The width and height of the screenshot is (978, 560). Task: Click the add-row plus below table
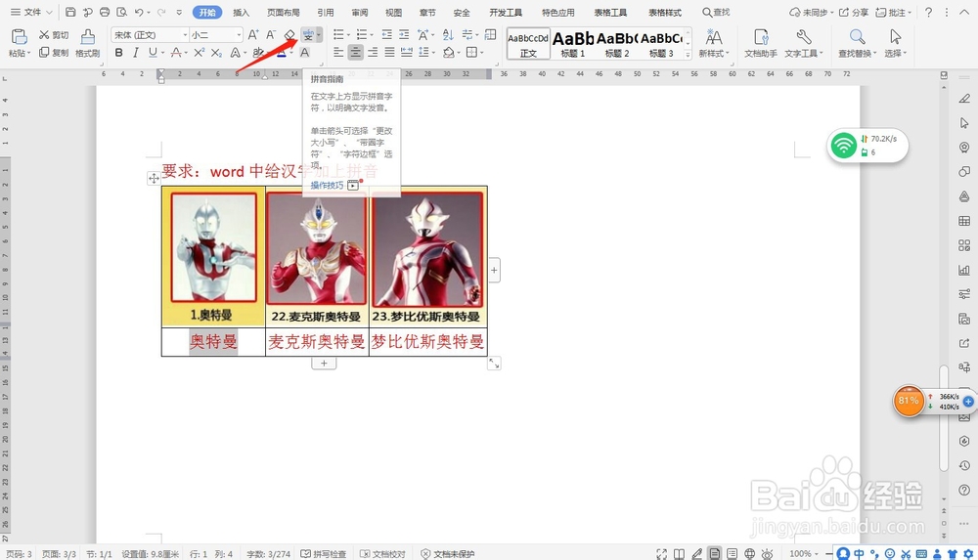tap(324, 363)
